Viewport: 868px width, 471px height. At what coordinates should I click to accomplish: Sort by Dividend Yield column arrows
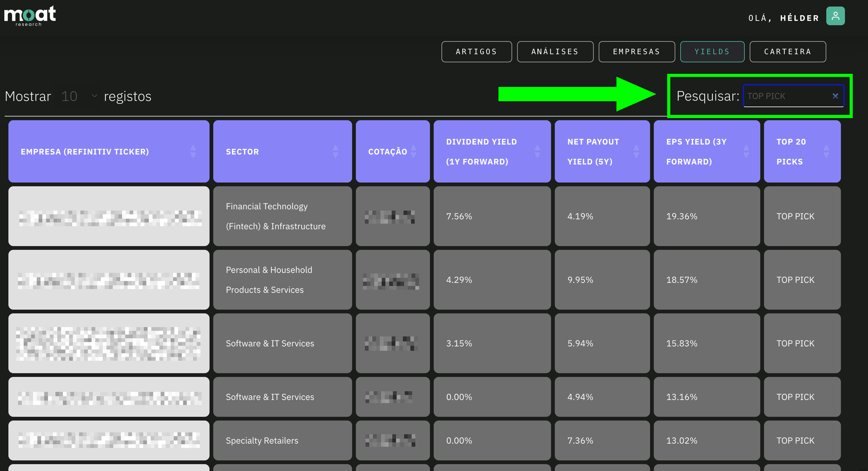pos(537,151)
